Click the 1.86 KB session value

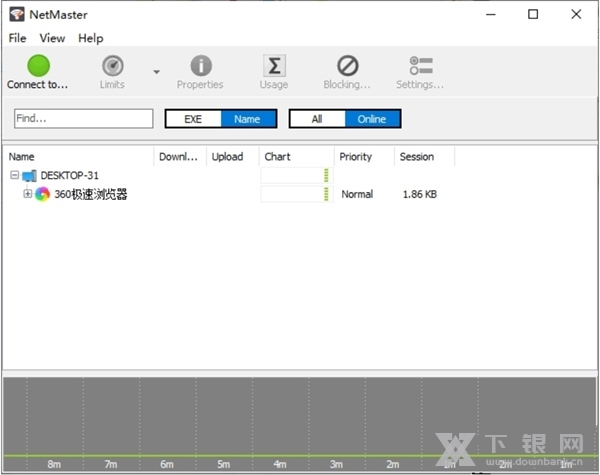coord(420,194)
